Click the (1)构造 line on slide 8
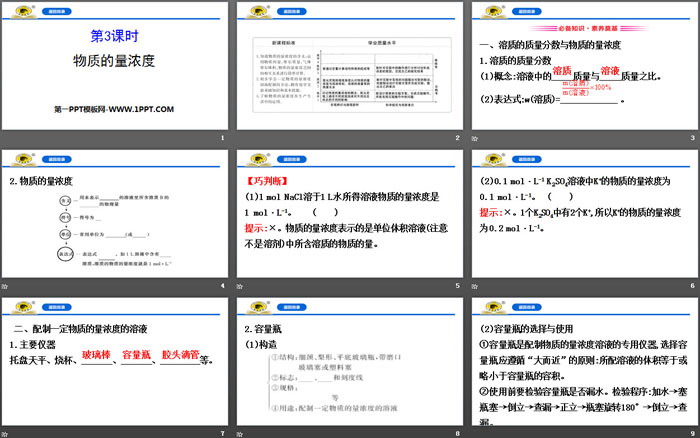Viewport: 700px width, 438px height. point(261,345)
